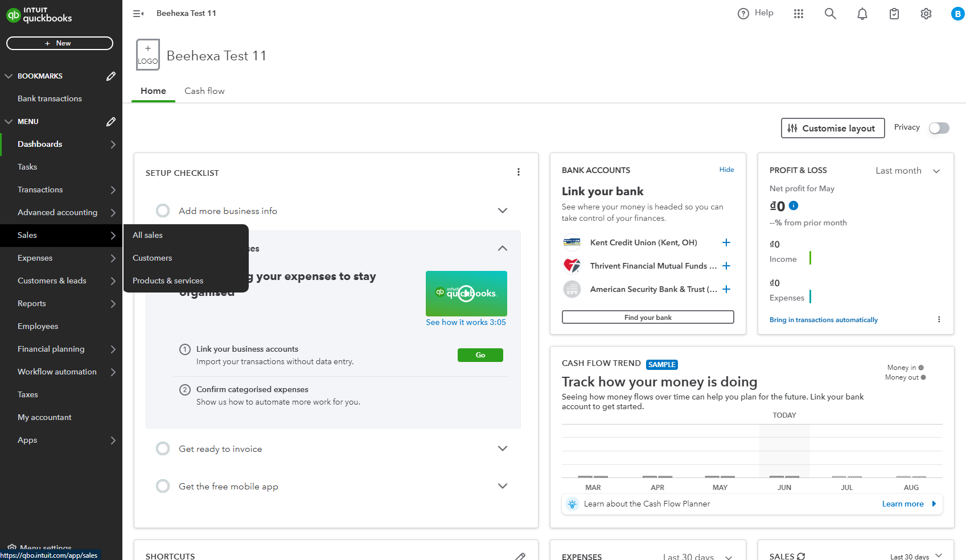Check off 'Add more business info'
This screenshot has height=560, width=966.
163,210
